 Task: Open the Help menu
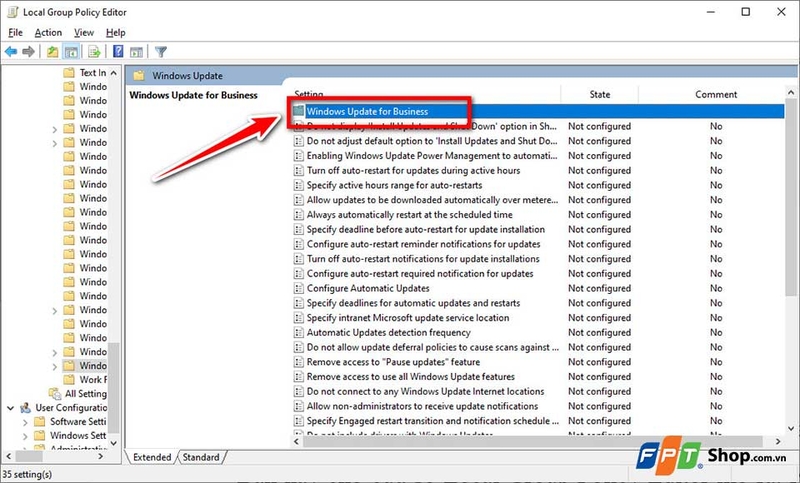point(115,33)
